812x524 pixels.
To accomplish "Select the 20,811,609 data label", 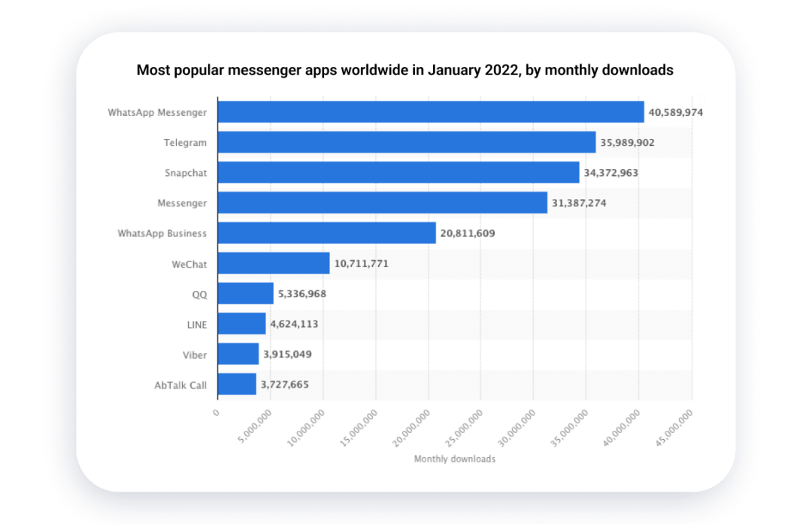I will [467, 233].
